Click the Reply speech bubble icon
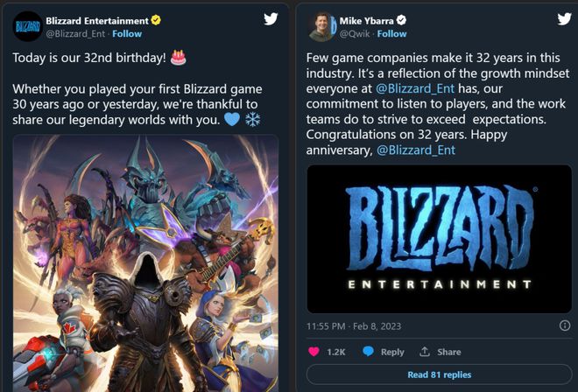This screenshot has height=392, width=578. [x=368, y=352]
